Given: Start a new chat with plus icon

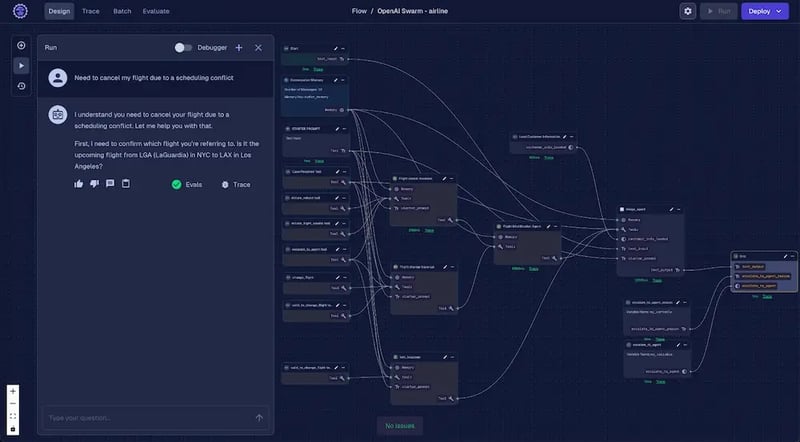Looking at the screenshot, I should [x=239, y=47].
